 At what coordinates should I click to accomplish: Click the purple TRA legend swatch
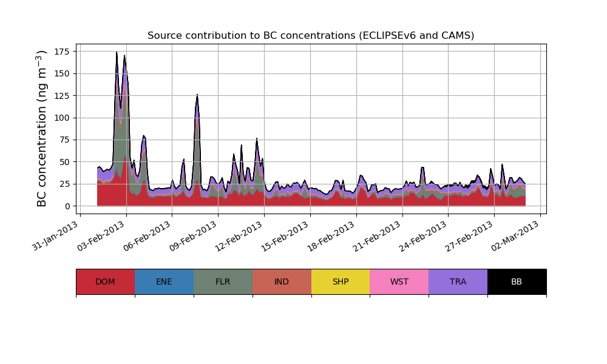tap(458, 281)
